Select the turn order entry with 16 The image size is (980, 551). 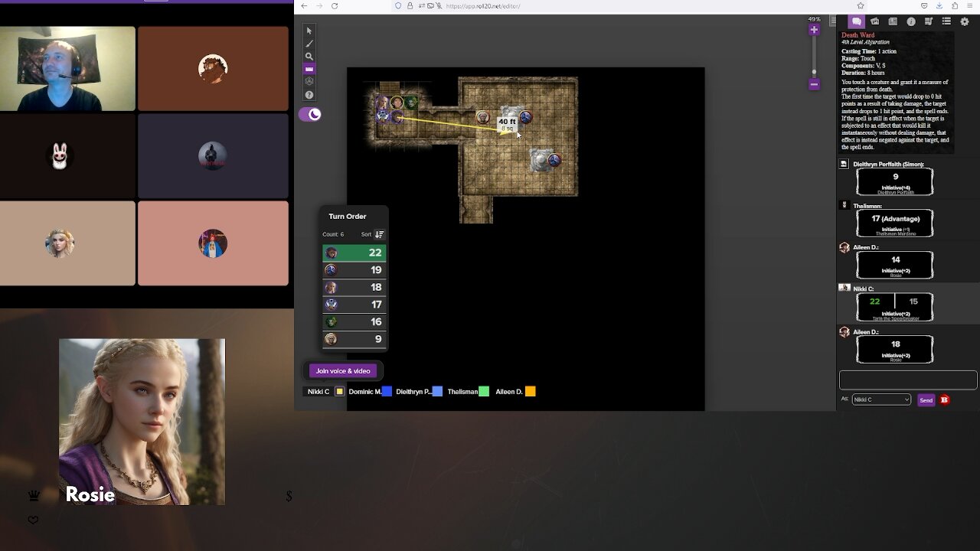pos(354,321)
